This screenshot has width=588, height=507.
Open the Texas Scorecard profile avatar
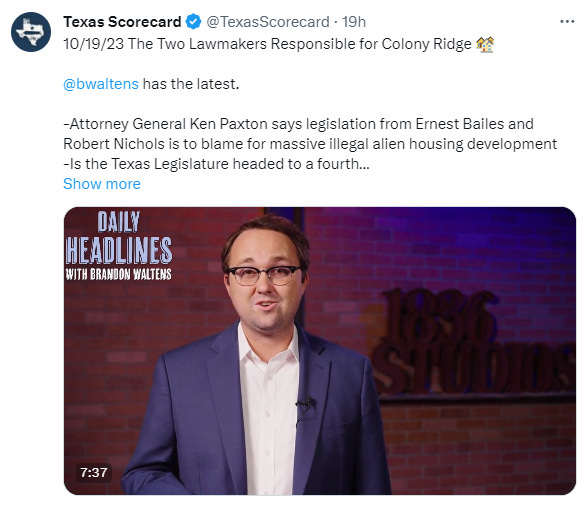click(31, 32)
